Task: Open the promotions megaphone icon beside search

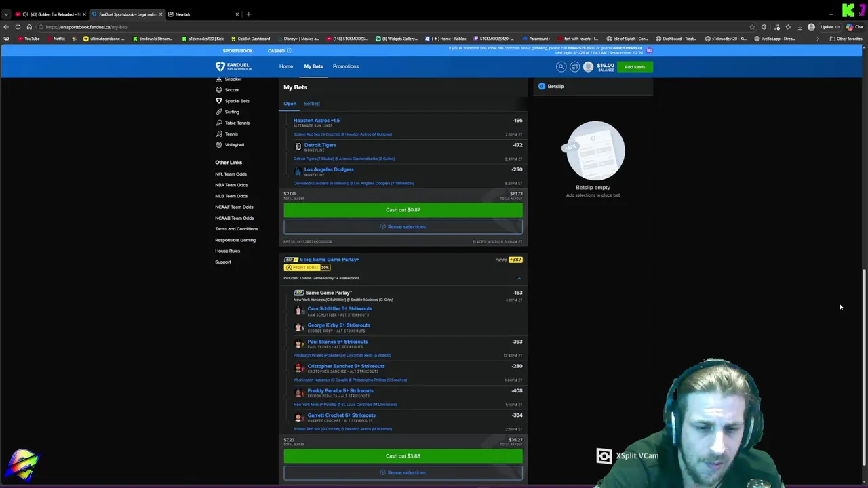Action: pyautogui.click(x=574, y=66)
